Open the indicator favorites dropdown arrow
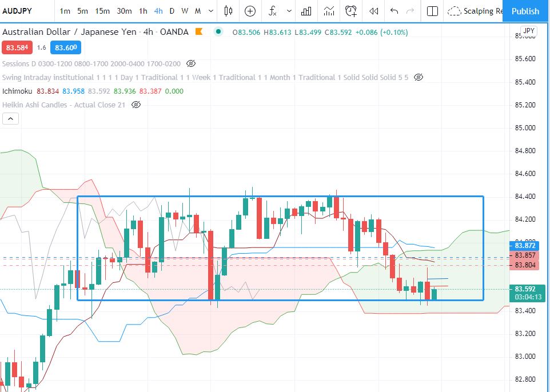 [x=289, y=11]
